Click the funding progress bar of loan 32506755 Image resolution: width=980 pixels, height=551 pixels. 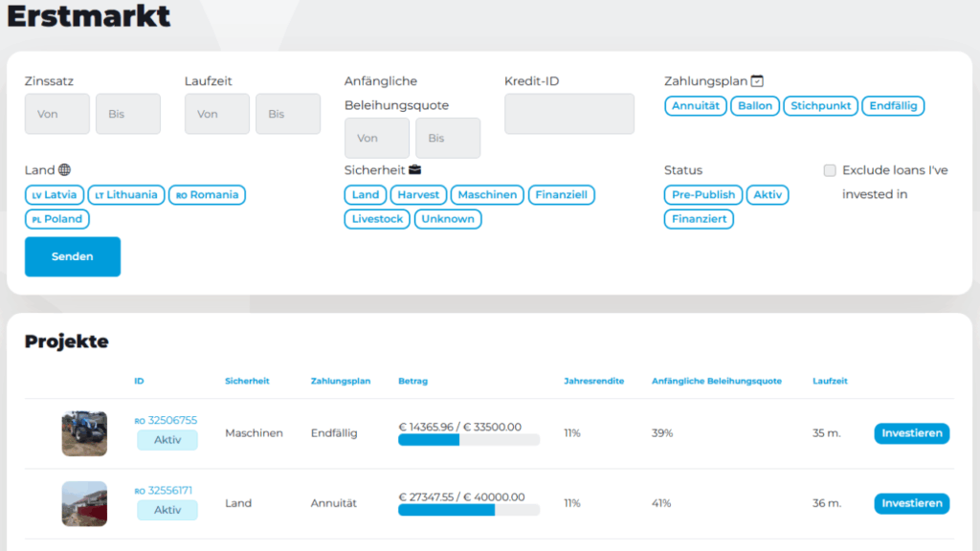468,440
